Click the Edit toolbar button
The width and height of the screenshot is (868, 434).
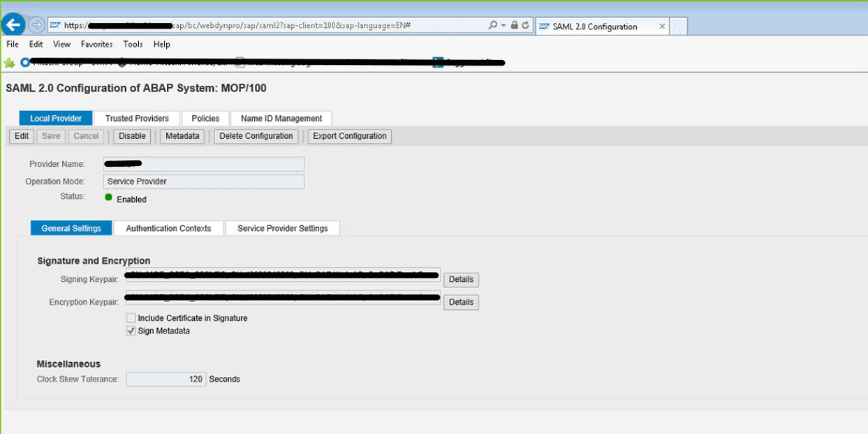click(22, 136)
